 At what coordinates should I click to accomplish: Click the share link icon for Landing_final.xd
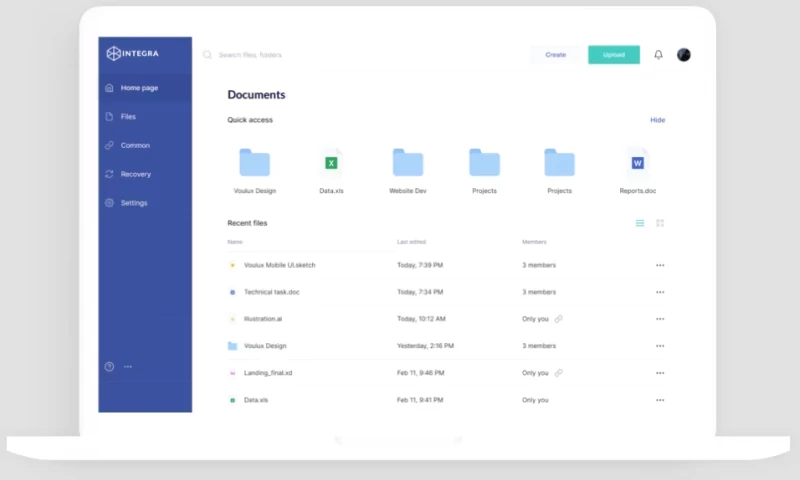(x=559, y=373)
